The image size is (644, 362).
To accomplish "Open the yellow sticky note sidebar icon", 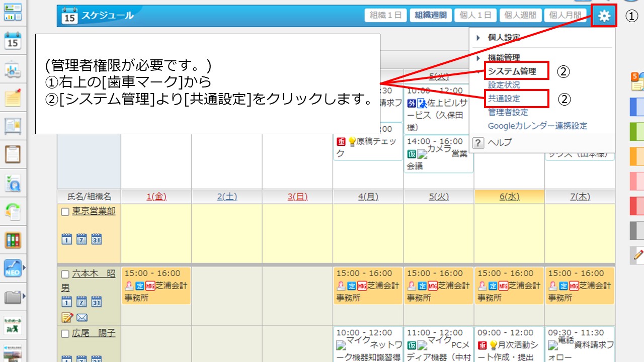I will click(x=13, y=98).
